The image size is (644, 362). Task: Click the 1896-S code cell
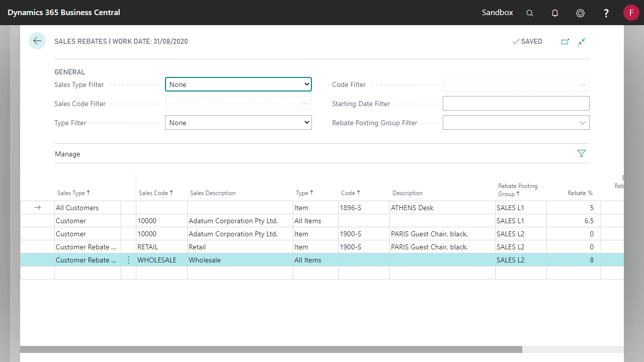[364, 208]
